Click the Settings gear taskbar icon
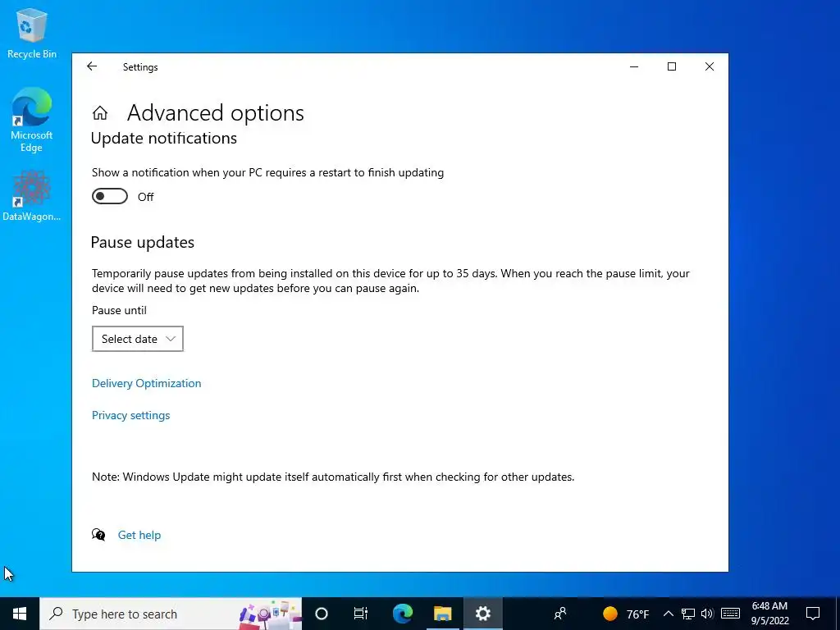This screenshot has width=840, height=630. [x=482, y=614]
